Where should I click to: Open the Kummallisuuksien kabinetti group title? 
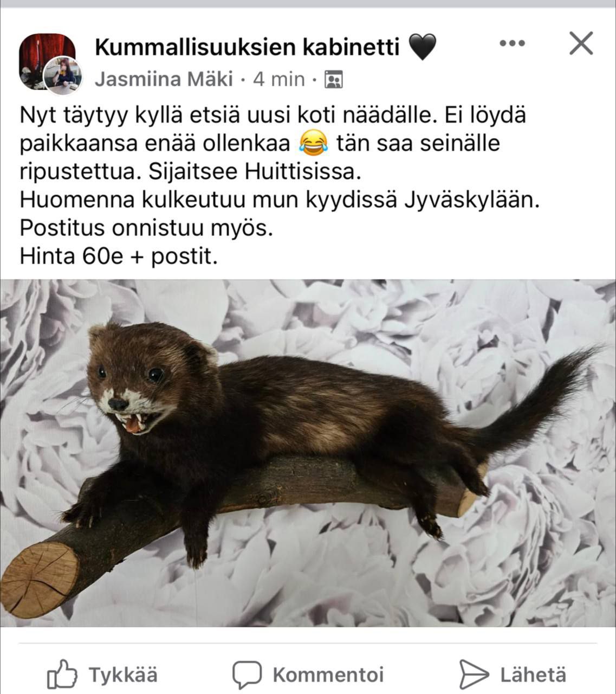[247, 47]
